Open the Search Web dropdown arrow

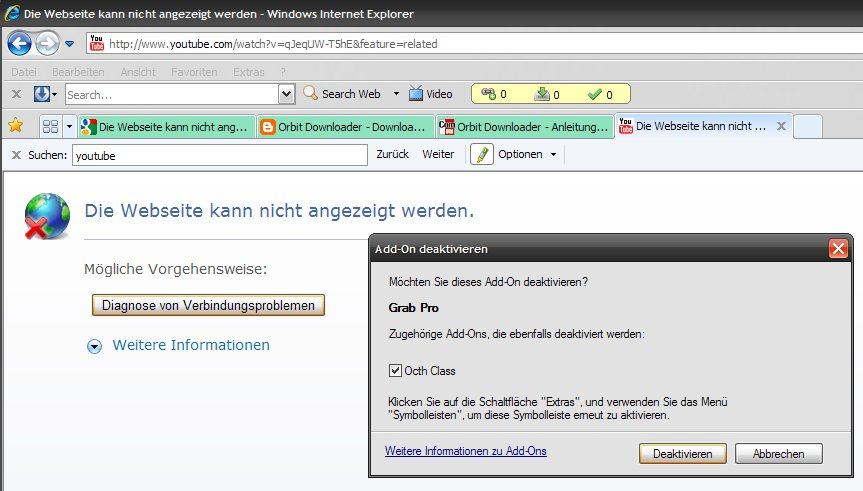point(396,94)
